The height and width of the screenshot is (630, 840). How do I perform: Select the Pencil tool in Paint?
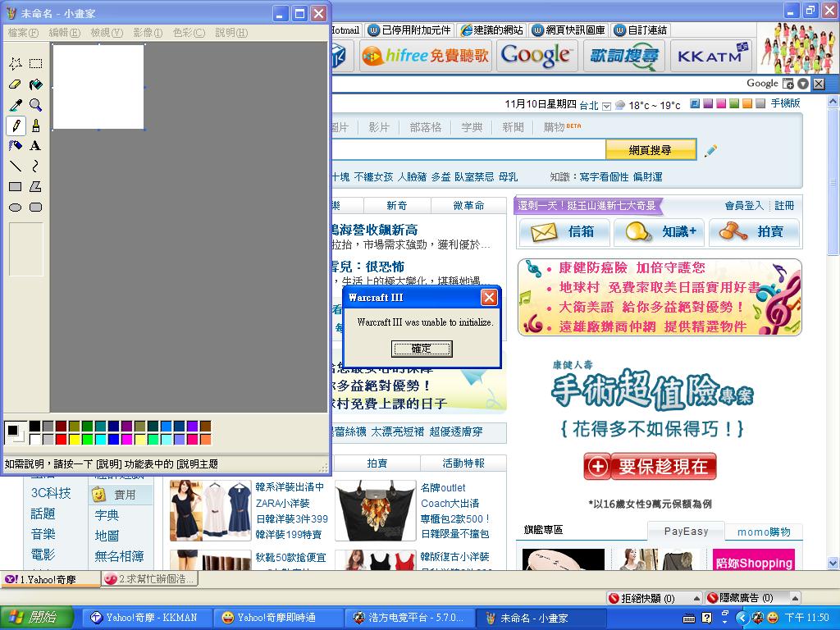16,126
